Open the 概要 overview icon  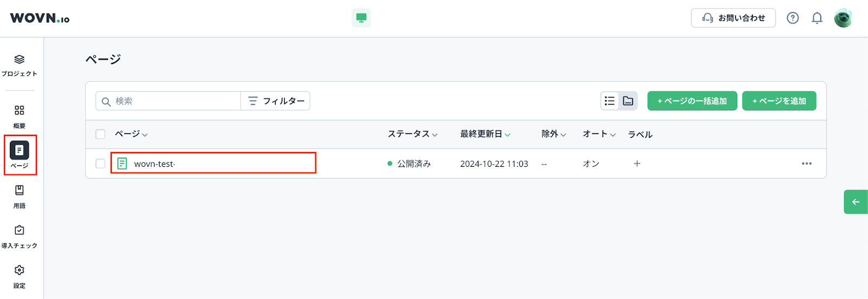[x=19, y=111]
